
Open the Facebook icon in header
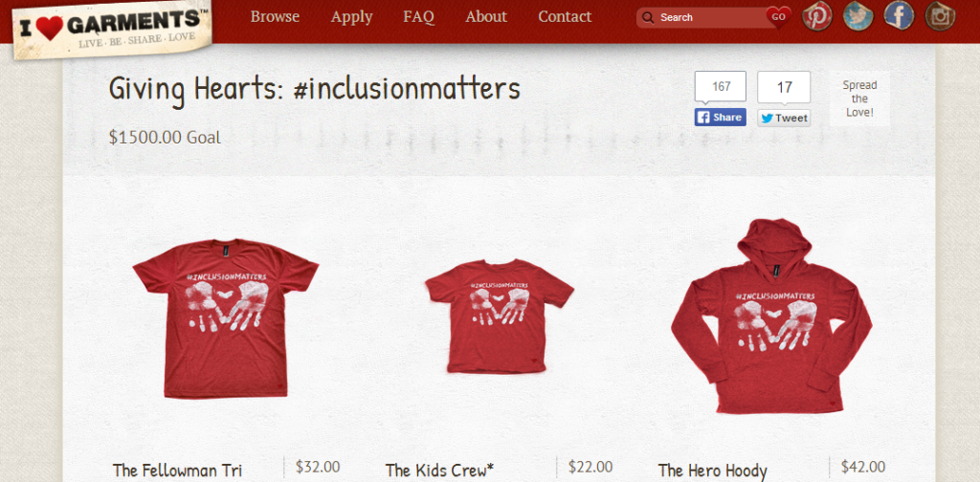[x=899, y=16]
